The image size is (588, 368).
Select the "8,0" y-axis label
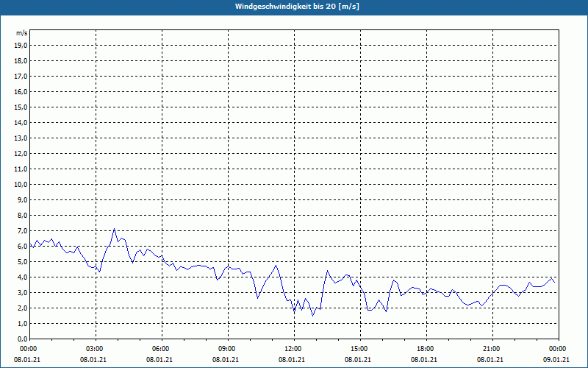coord(22,215)
